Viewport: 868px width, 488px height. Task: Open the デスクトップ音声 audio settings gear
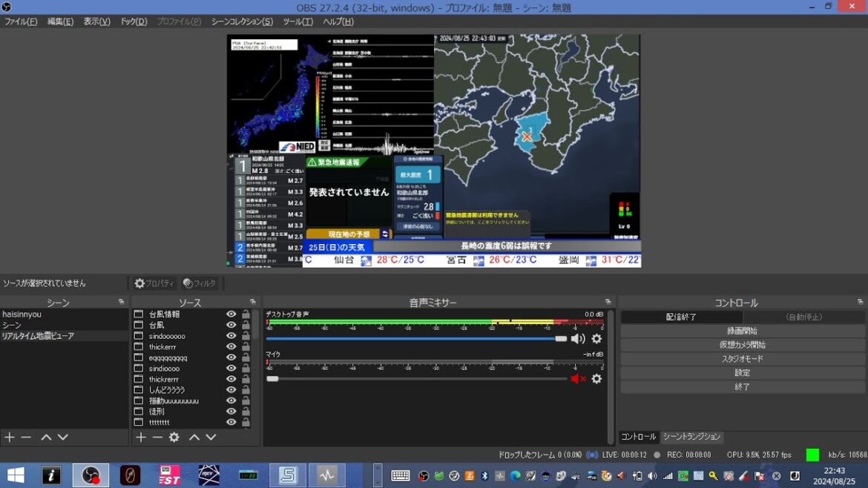point(596,339)
